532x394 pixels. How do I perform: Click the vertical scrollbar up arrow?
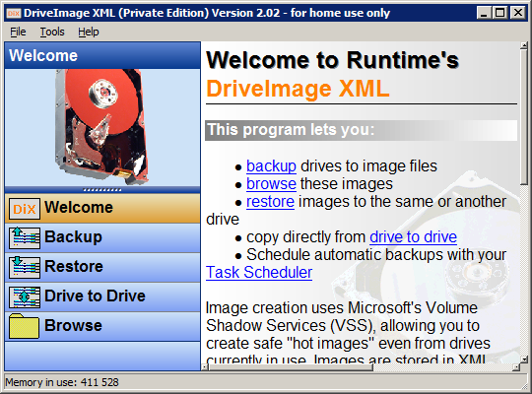click(524, 45)
